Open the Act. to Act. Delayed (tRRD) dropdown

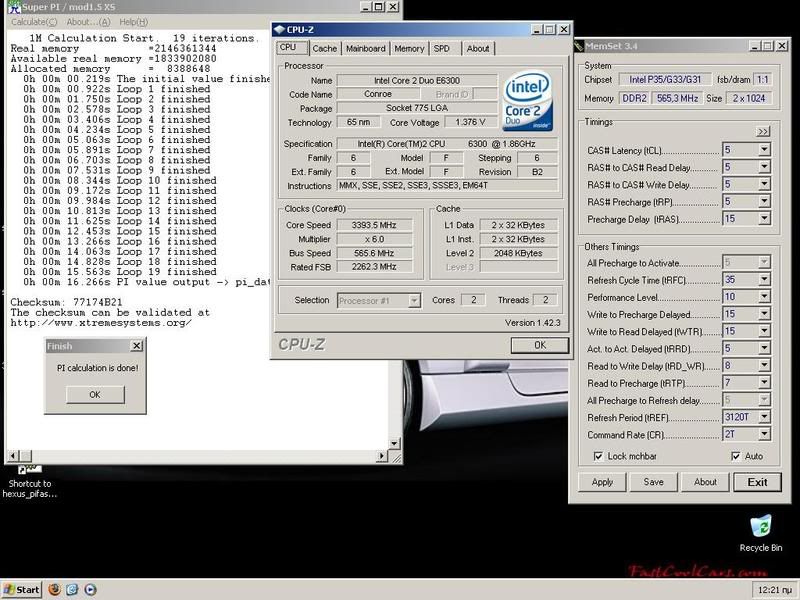point(764,348)
